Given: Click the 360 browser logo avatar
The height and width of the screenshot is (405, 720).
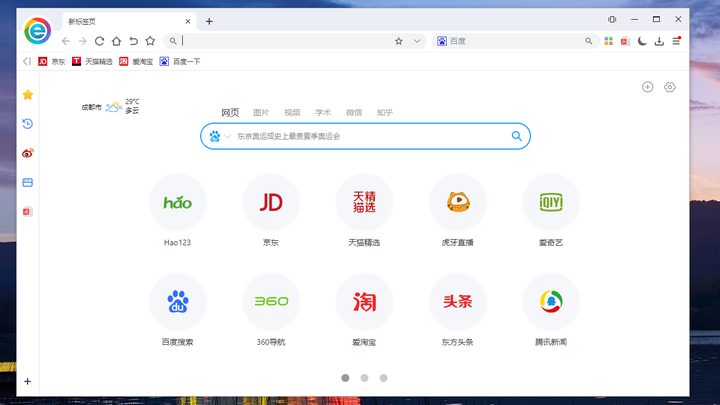Looking at the screenshot, I should tap(38, 31).
